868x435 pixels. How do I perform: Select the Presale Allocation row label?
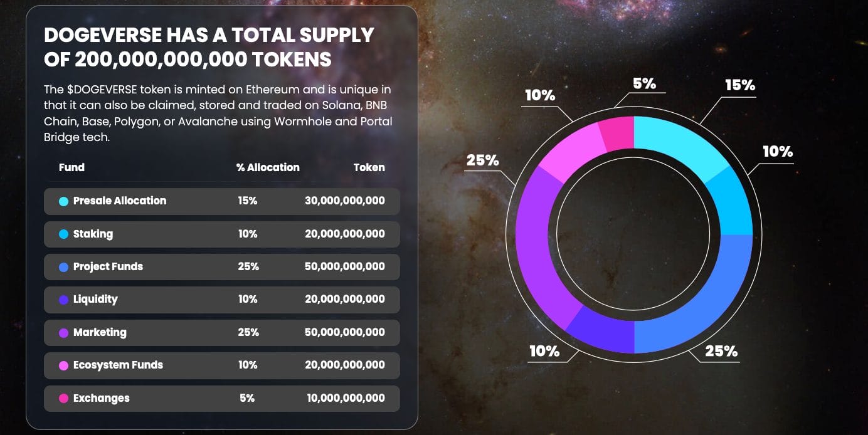(119, 201)
